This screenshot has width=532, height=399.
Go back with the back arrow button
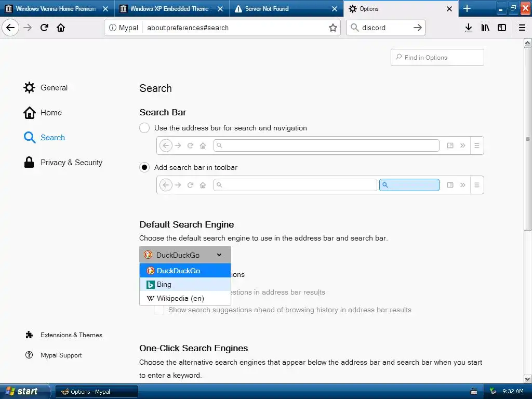(10, 28)
